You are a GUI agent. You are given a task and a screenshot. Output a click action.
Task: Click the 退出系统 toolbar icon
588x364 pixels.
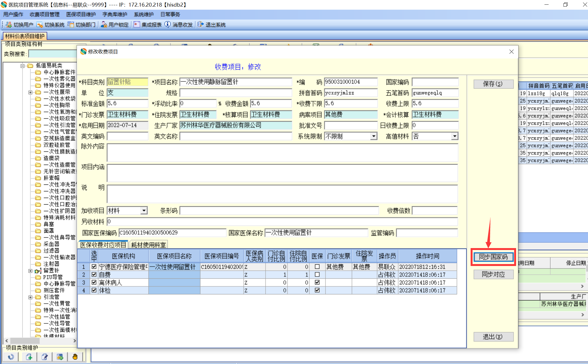point(200,25)
